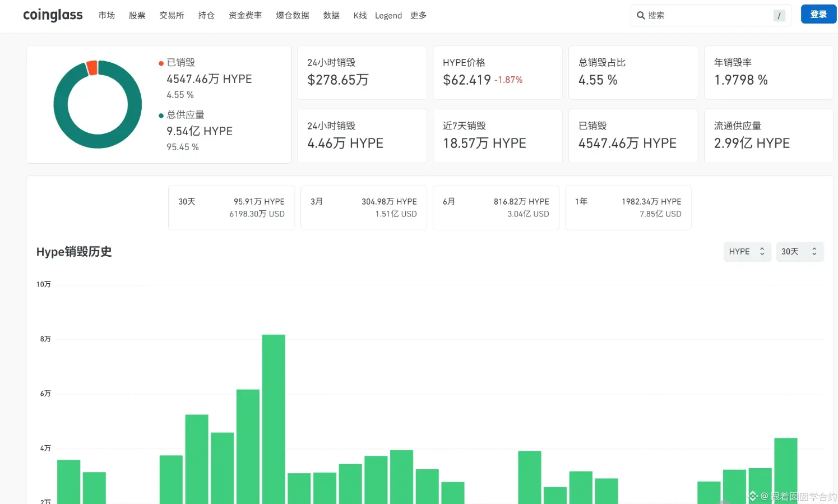Focus the 搜索 search input field
The image size is (838, 504).
(x=711, y=16)
